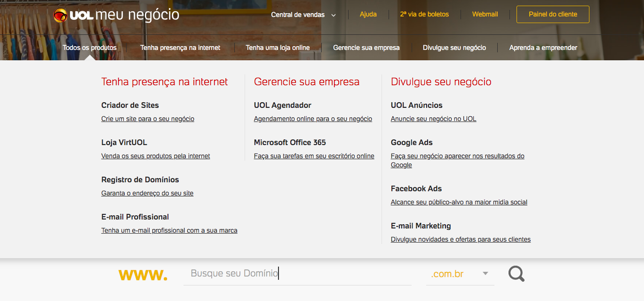Go to Webmail
The height and width of the screenshot is (301, 644).
point(485,14)
